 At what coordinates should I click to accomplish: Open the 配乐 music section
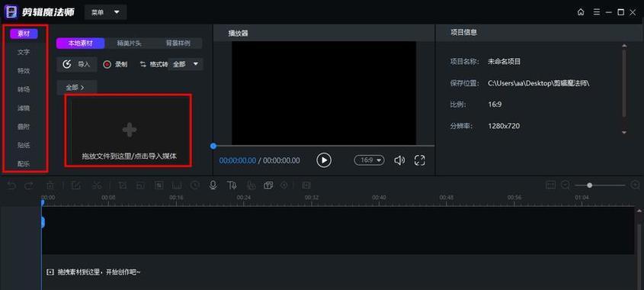tap(24, 164)
